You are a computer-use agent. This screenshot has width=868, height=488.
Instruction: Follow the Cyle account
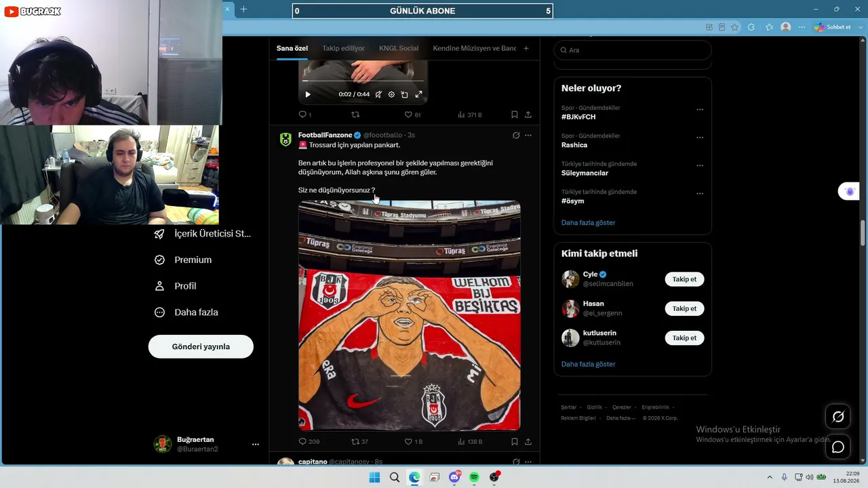pos(684,279)
